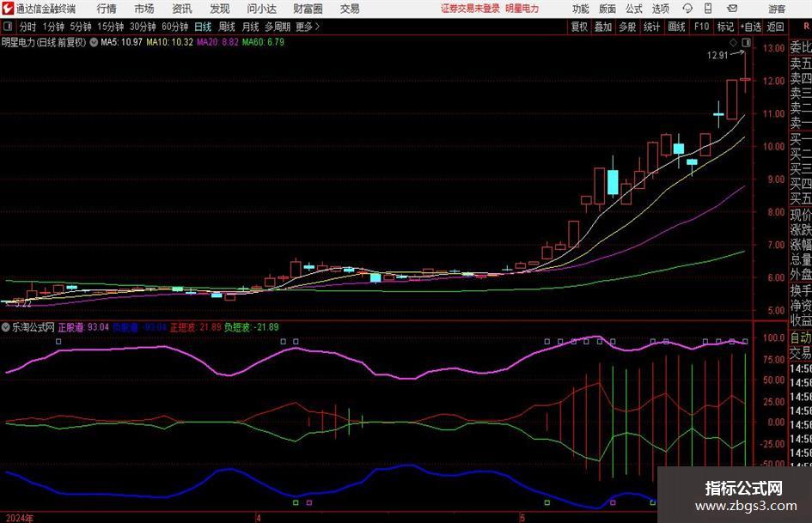Screen dimensions: 812x523
Task: Click the MA10: 10.32 label
Action: pos(170,42)
